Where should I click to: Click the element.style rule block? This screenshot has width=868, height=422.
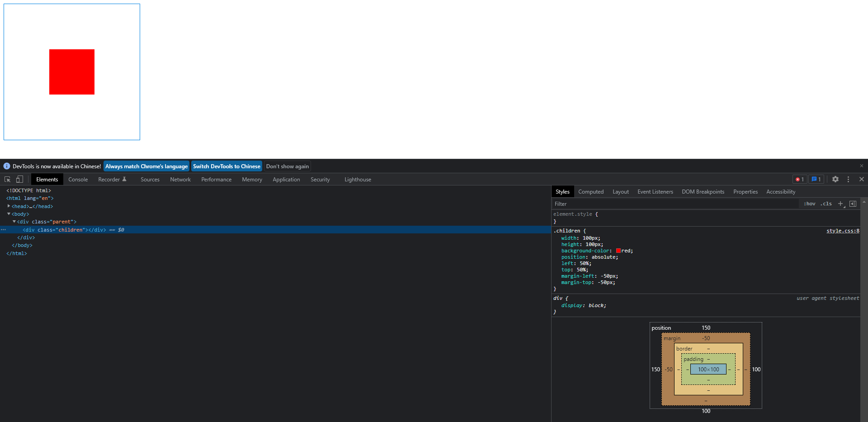pyautogui.click(x=706, y=218)
